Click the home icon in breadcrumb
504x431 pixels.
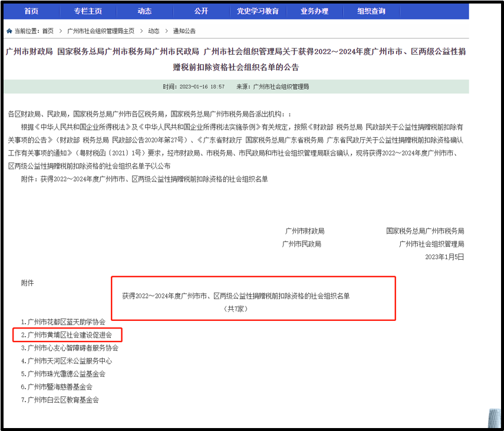coord(9,31)
